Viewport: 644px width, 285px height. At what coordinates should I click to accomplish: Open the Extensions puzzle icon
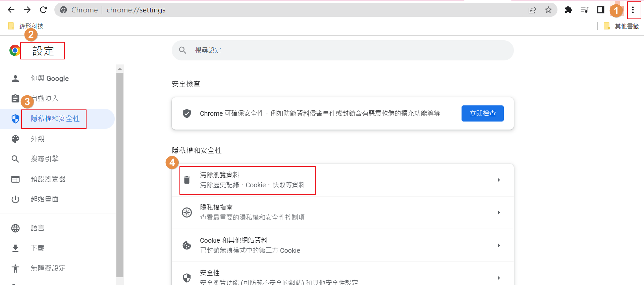click(568, 10)
